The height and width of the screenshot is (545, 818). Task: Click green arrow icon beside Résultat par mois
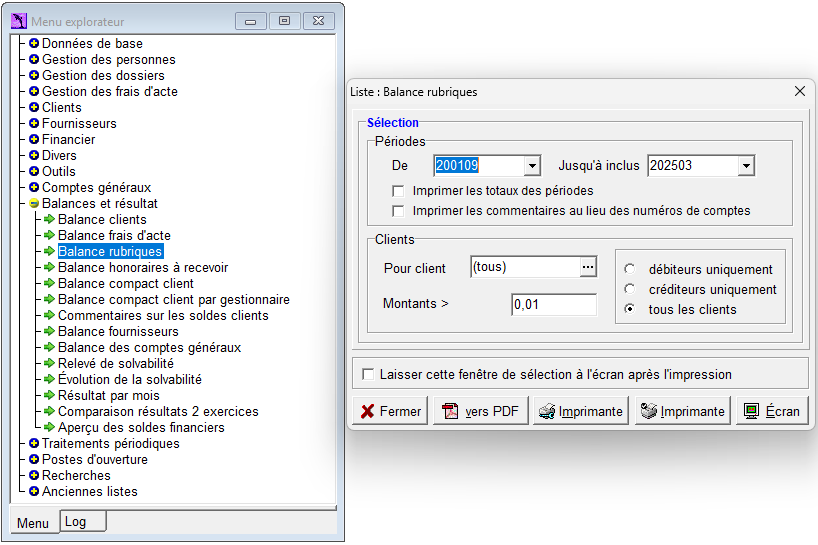50,395
